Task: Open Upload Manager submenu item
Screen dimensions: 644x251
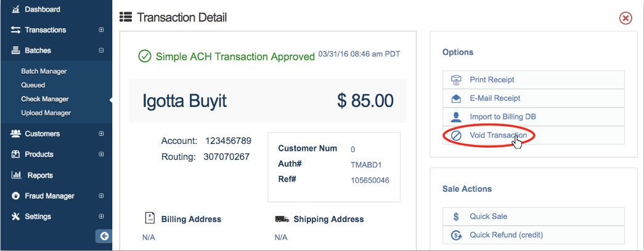Action: [x=46, y=113]
